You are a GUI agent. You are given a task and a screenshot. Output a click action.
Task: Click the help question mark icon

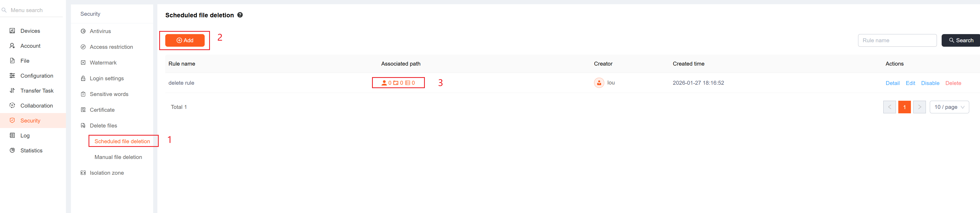coord(240,15)
